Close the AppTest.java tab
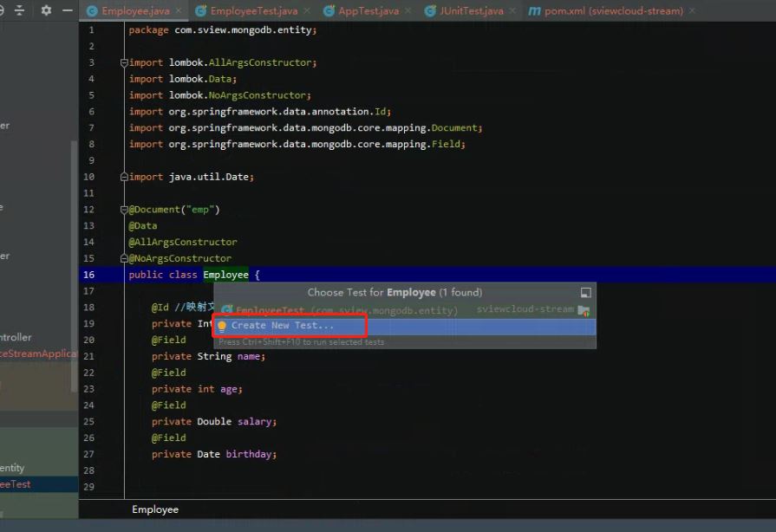Image resolution: width=776 pixels, height=532 pixels. [408, 10]
